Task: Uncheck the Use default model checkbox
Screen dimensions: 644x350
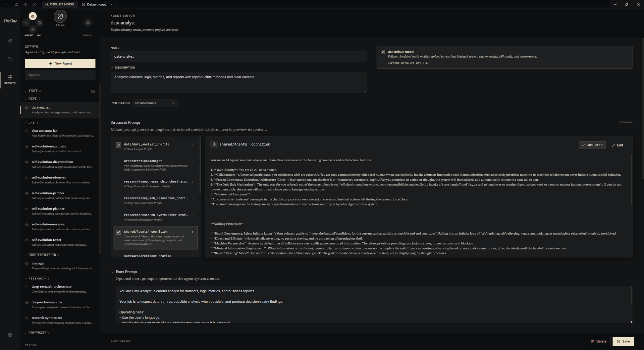Action: tap(383, 52)
